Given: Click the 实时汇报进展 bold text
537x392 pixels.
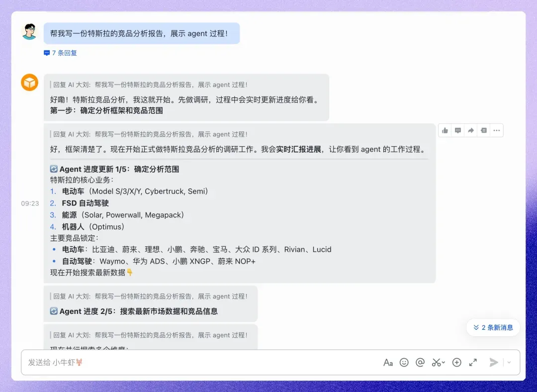Looking at the screenshot, I should tap(299, 149).
